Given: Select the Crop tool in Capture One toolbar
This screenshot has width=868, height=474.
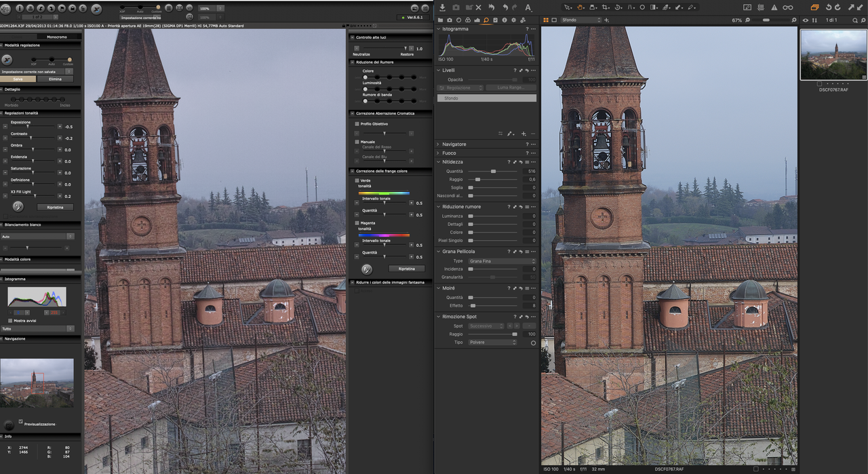Looking at the screenshot, I should click(606, 7).
